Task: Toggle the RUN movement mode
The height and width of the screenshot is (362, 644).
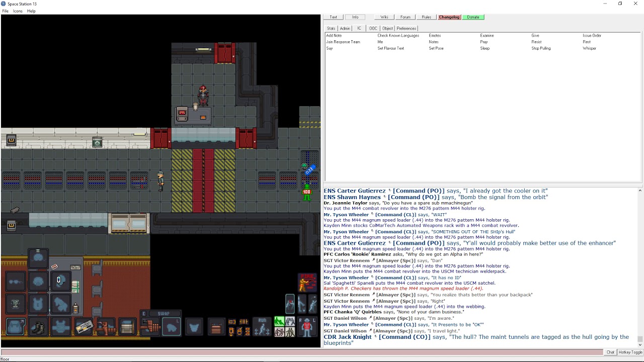Action: (x=262, y=326)
